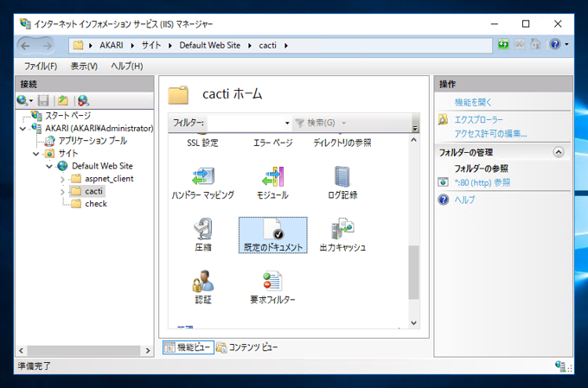This screenshot has height=388, width=588.
Task: Click the ヘルプ link in actions pane
Action: click(x=464, y=200)
